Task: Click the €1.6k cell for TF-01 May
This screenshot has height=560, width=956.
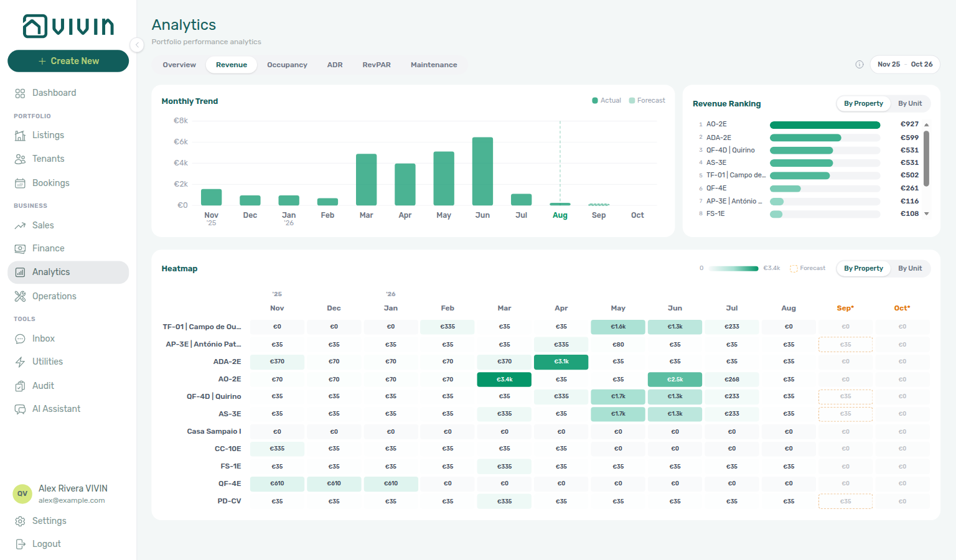Action: click(x=618, y=327)
